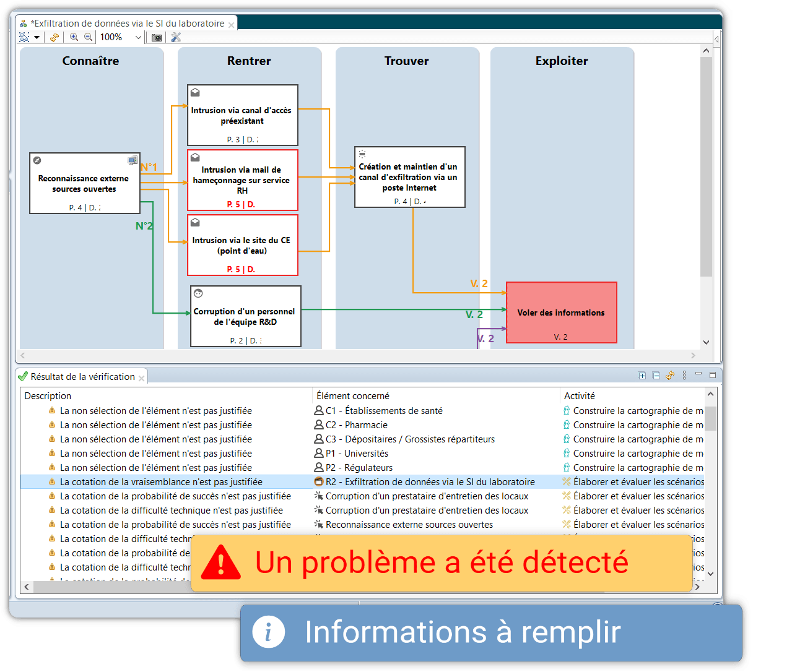Click the Connaître column header

coord(90,61)
